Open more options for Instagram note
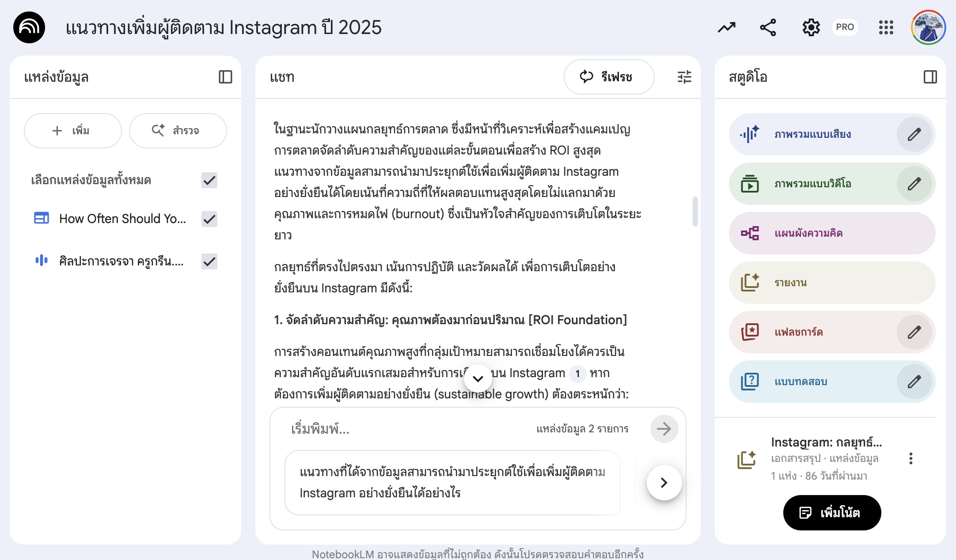 tap(910, 458)
